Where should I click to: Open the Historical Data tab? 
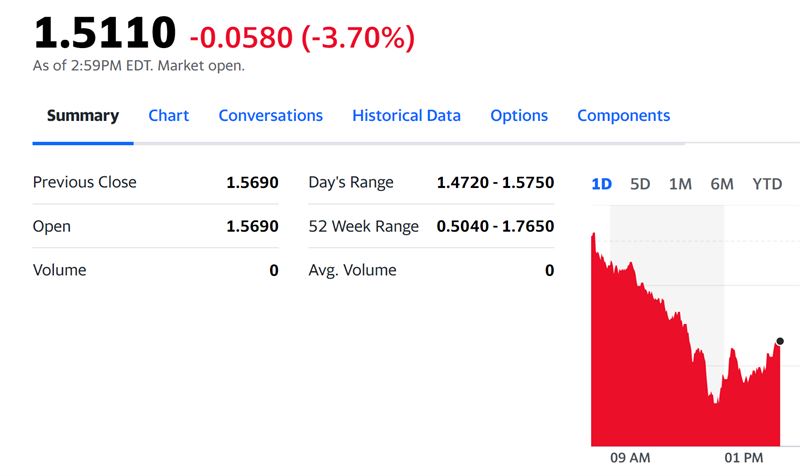coord(406,116)
